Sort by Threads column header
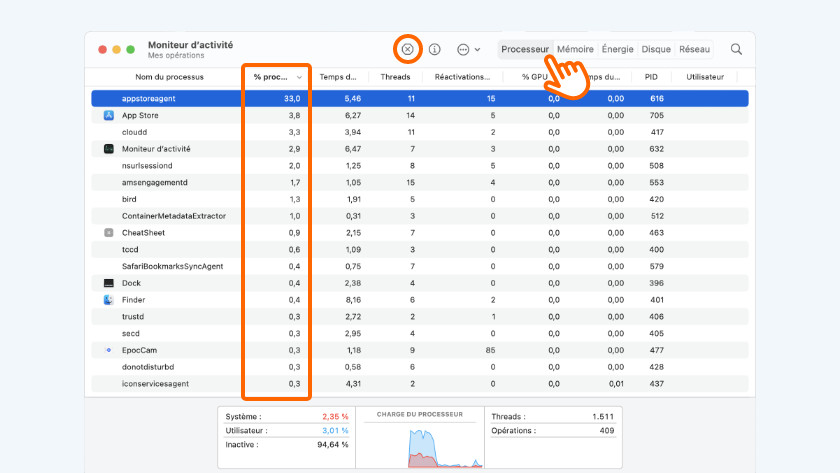 395,77
